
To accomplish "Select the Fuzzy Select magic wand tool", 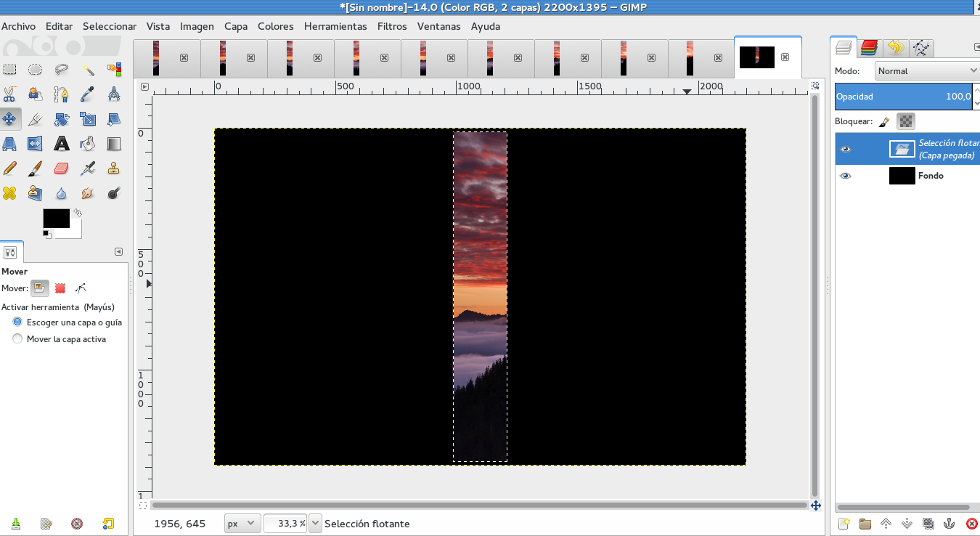I will pos(88,70).
